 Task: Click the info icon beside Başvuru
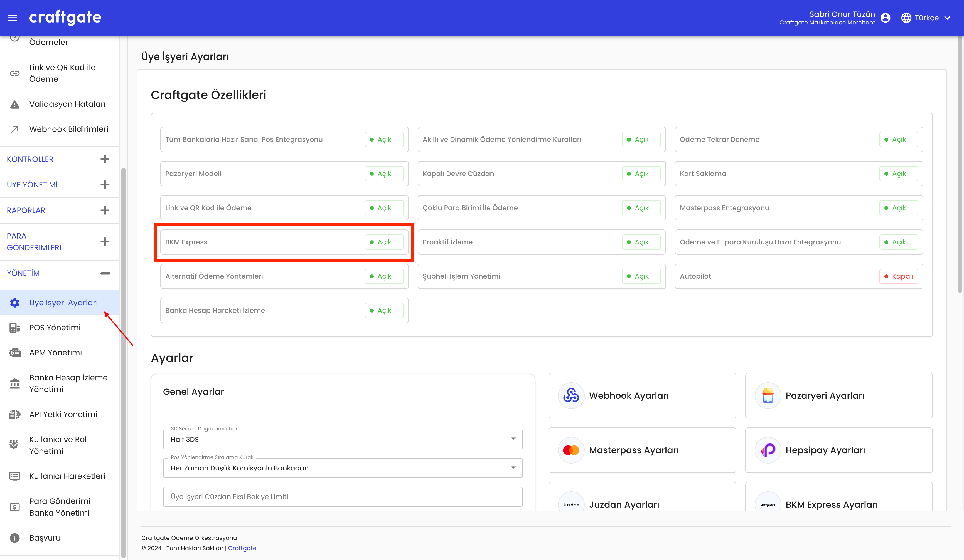(14, 538)
